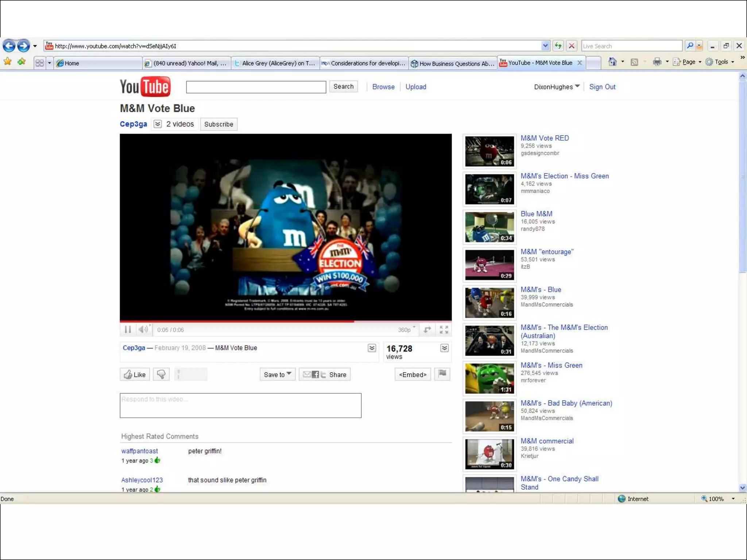The width and height of the screenshot is (747, 560).
Task: Click the printer icon in toolbar
Action: (x=657, y=62)
